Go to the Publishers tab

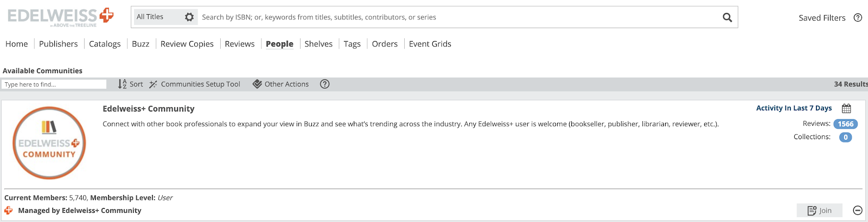[58, 44]
